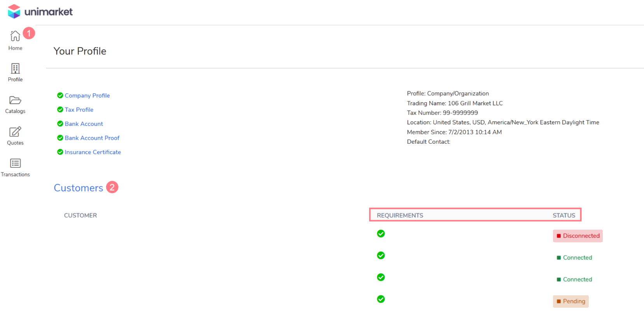Click green checkmark beside Company Profile
Image resolution: width=644 pixels, height=312 pixels.
[x=60, y=96]
